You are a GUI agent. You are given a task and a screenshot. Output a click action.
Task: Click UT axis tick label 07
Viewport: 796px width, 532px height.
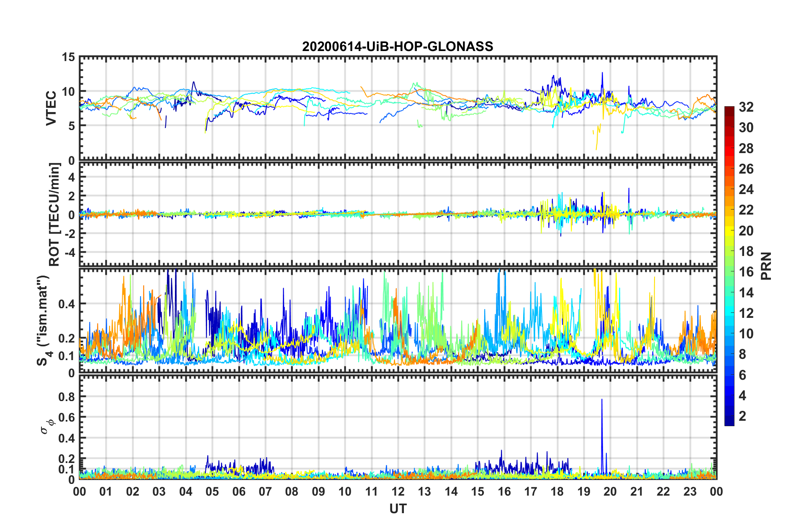(x=265, y=491)
